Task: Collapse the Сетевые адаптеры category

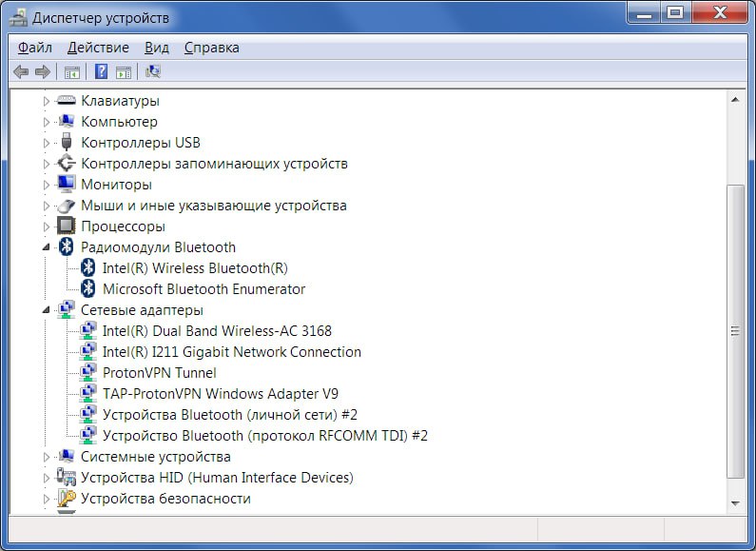Action: click(47, 310)
